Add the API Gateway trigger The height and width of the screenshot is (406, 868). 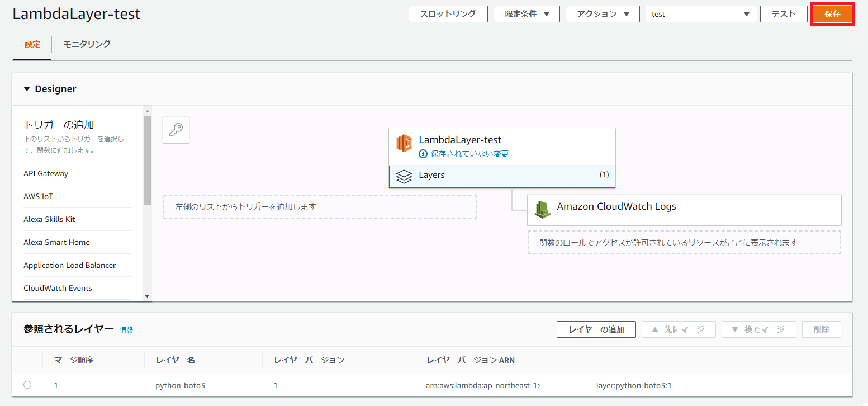[x=46, y=173]
